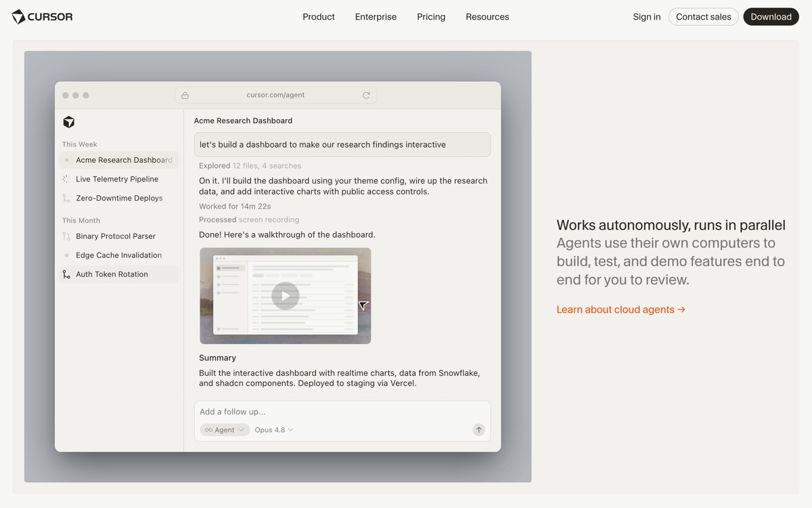Click the branch icon beside Zero-Downtime Deploys

pyautogui.click(x=66, y=198)
